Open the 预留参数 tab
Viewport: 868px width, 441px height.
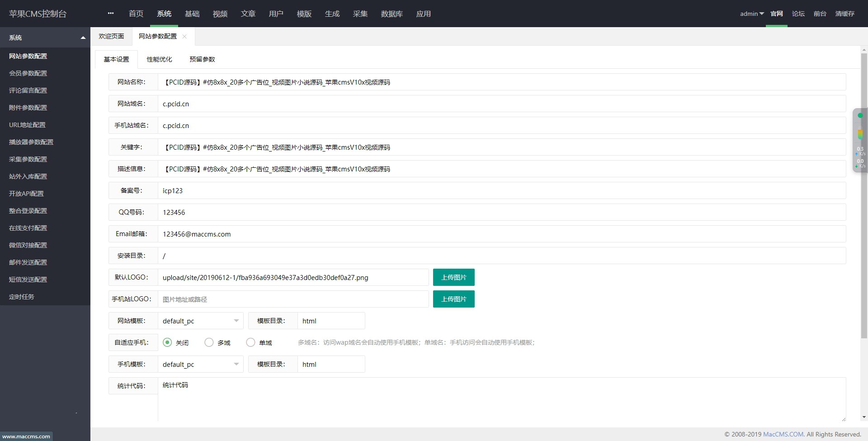point(202,59)
